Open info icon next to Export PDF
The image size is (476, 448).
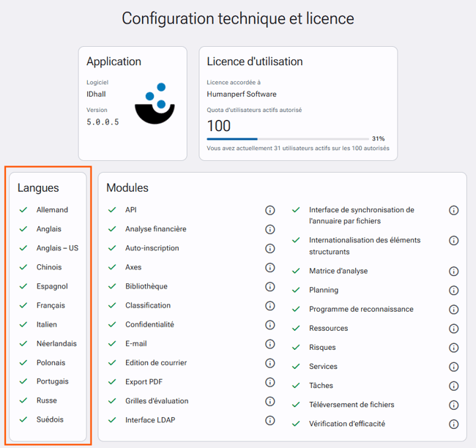click(270, 382)
